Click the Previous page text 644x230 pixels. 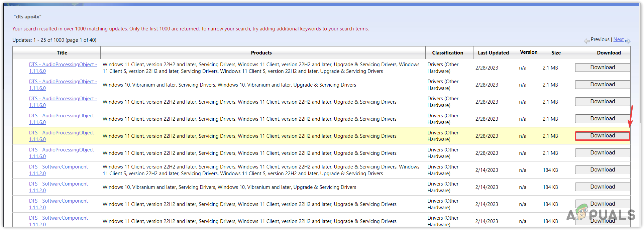pos(600,39)
